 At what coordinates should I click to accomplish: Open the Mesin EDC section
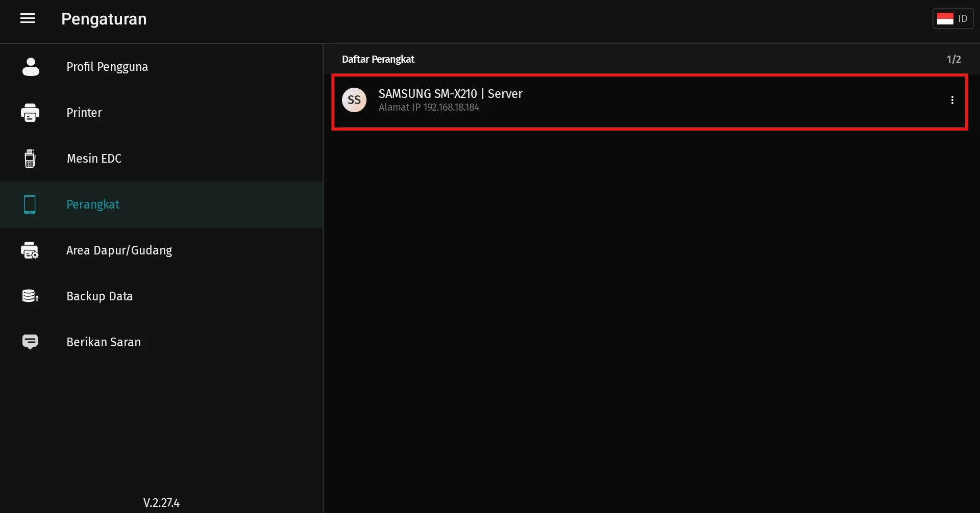[x=94, y=159]
